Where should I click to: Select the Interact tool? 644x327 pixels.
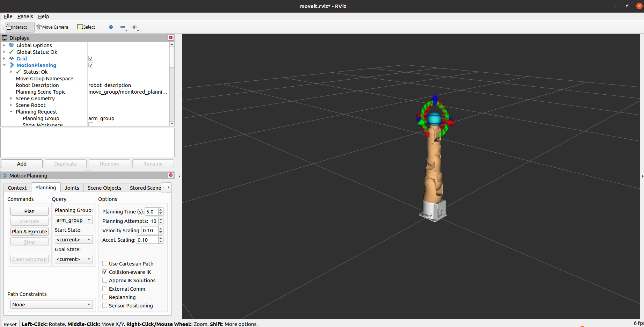20,27
